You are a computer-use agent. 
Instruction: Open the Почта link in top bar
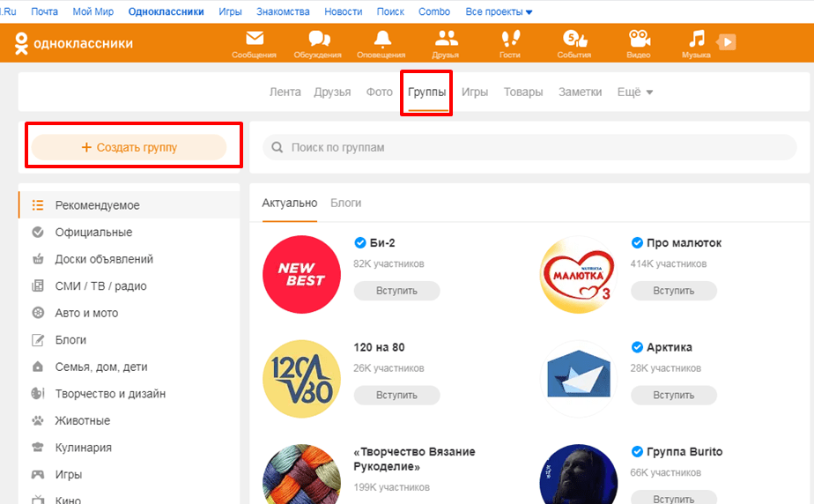(x=45, y=11)
